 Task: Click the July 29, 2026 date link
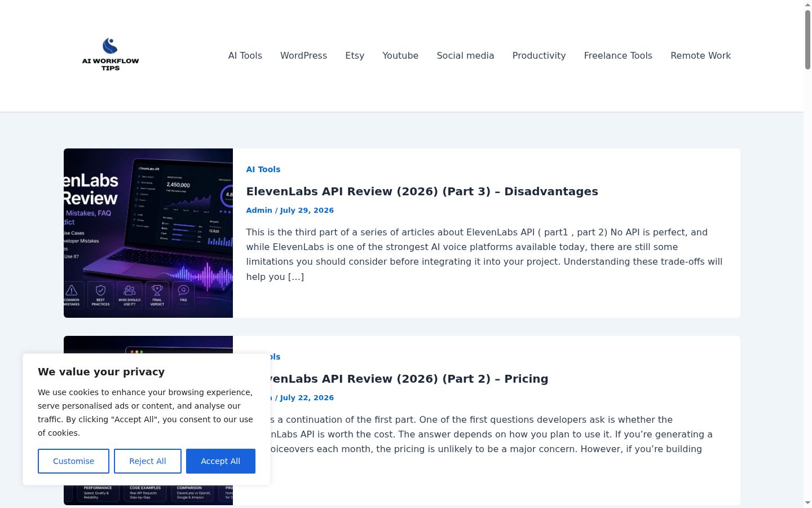click(x=307, y=210)
